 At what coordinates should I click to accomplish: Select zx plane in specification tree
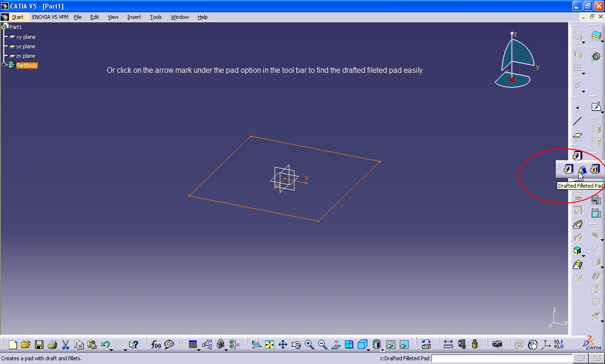tap(26, 56)
